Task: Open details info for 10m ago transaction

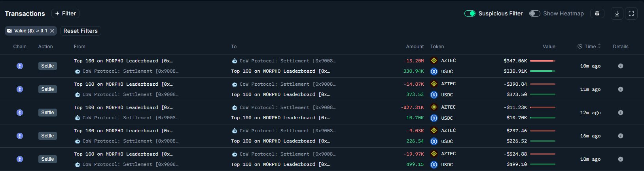Action: point(620,66)
